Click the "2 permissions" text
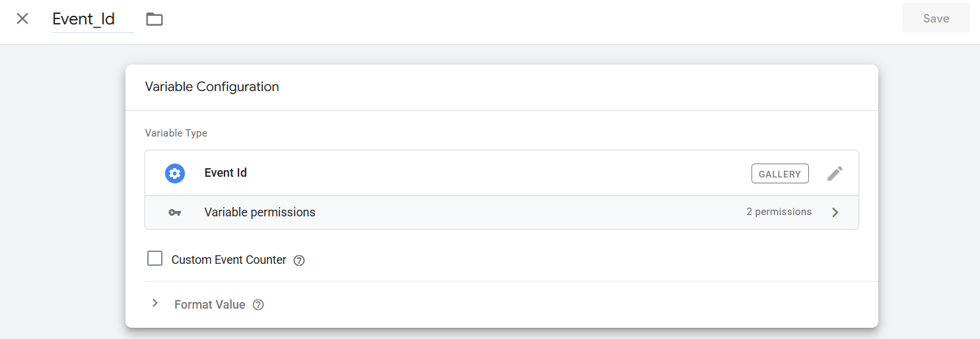Screen dimensions: 980x339 coord(779,212)
